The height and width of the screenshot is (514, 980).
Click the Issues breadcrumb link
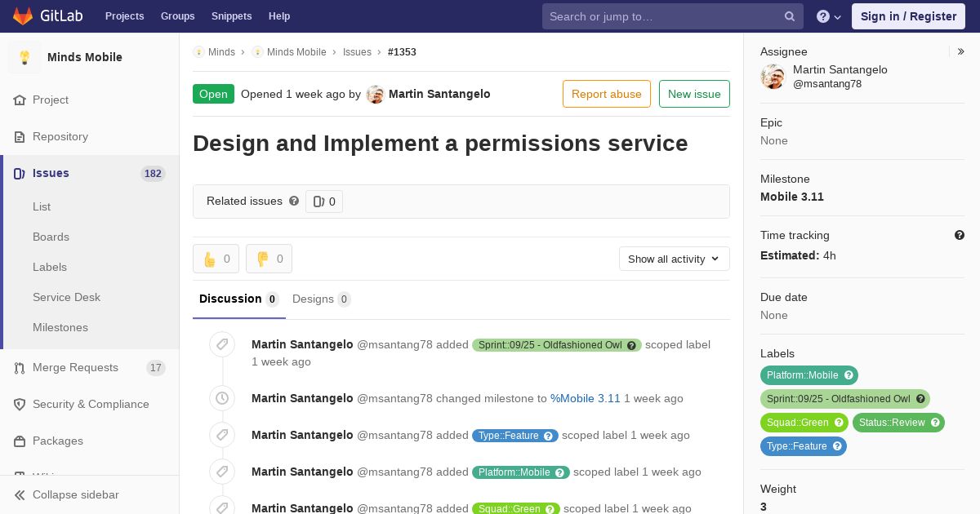click(357, 51)
